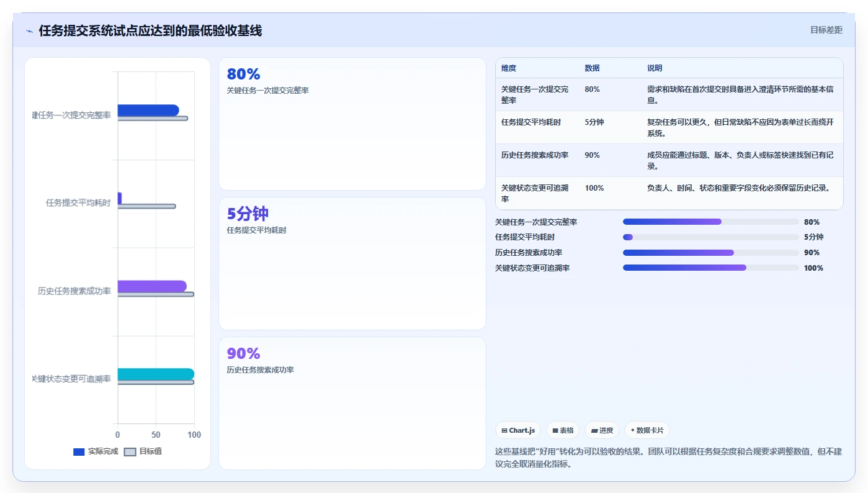Open the 80% data card
Image resolution: width=868 pixels, height=493 pixels.
(x=352, y=124)
